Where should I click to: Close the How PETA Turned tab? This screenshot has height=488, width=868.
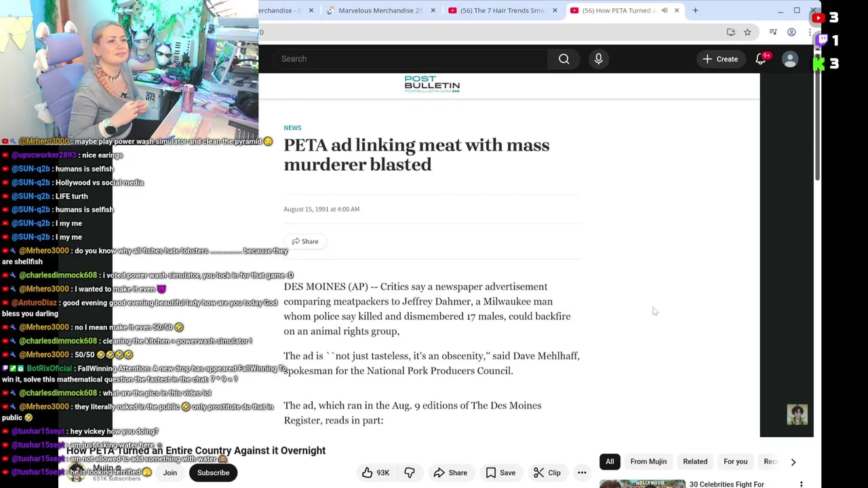point(676,10)
